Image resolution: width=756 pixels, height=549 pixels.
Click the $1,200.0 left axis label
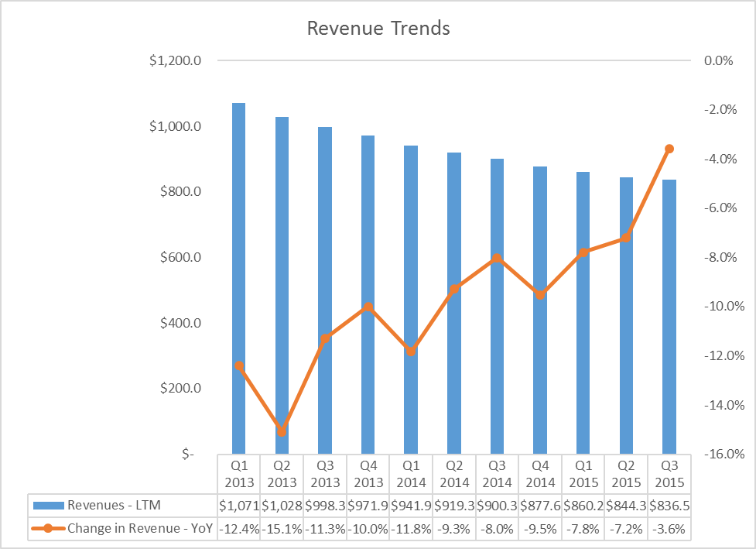pos(175,61)
